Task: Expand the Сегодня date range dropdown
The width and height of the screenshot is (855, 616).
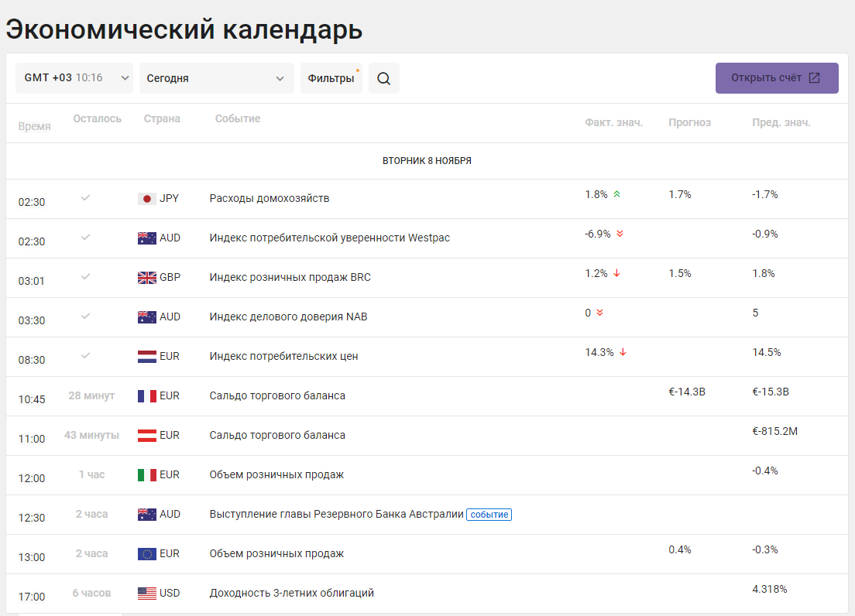Action: pyautogui.click(x=217, y=78)
